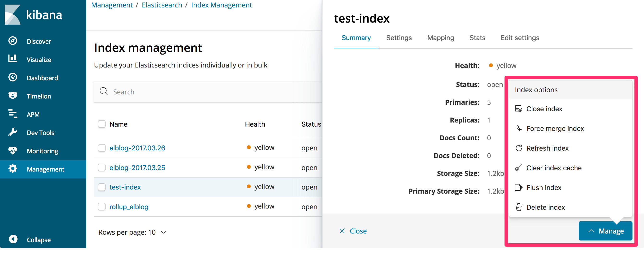Click the Delete index trash icon
This screenshot has height=258, width=644.
(x=519, y=207)
